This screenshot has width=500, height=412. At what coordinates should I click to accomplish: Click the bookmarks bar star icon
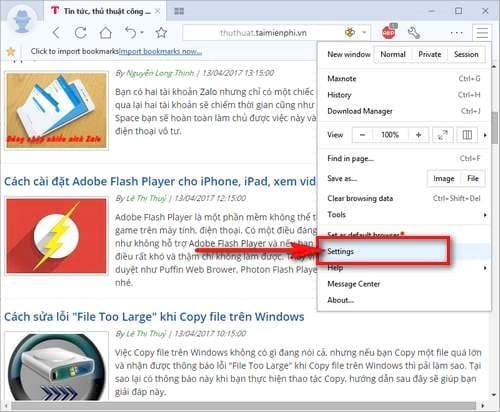click(11, 51)
